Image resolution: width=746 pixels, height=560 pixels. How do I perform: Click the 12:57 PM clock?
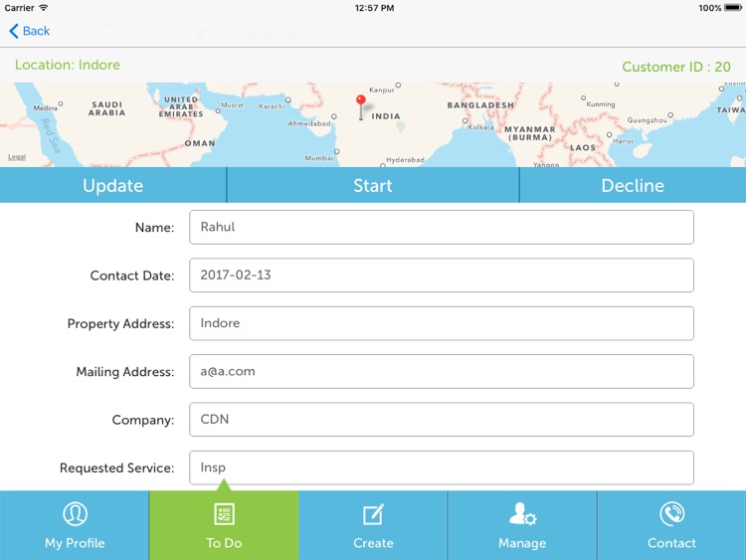(374, 8)
